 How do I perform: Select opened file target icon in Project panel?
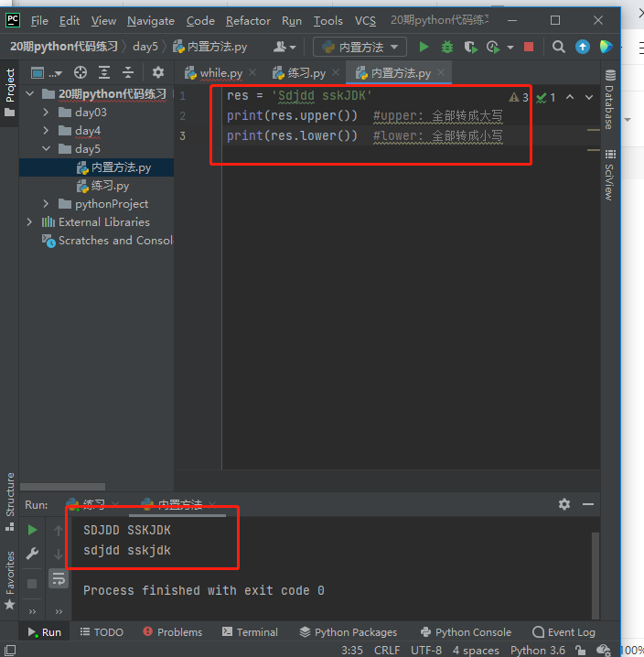click(80, 73)
